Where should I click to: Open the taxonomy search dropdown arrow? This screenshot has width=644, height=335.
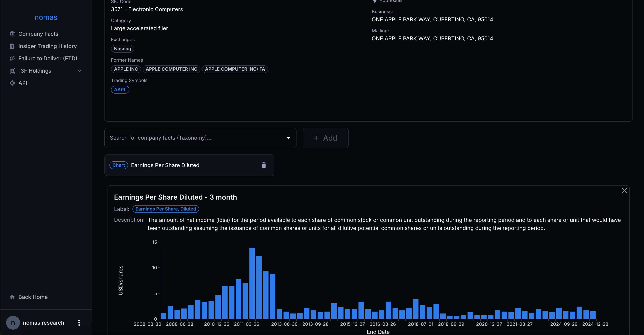(288, 138)
